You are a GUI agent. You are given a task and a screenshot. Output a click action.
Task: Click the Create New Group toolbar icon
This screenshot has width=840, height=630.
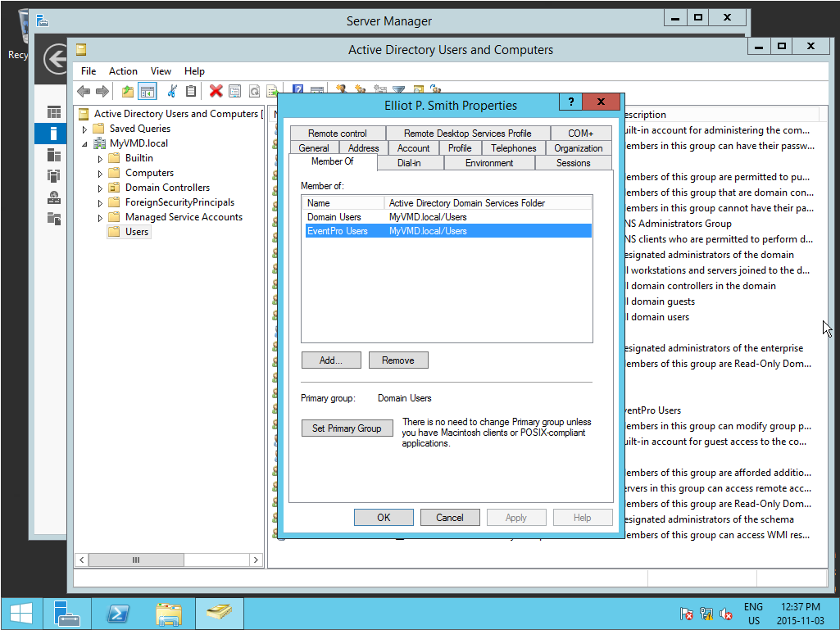click(x=360, y=89)
